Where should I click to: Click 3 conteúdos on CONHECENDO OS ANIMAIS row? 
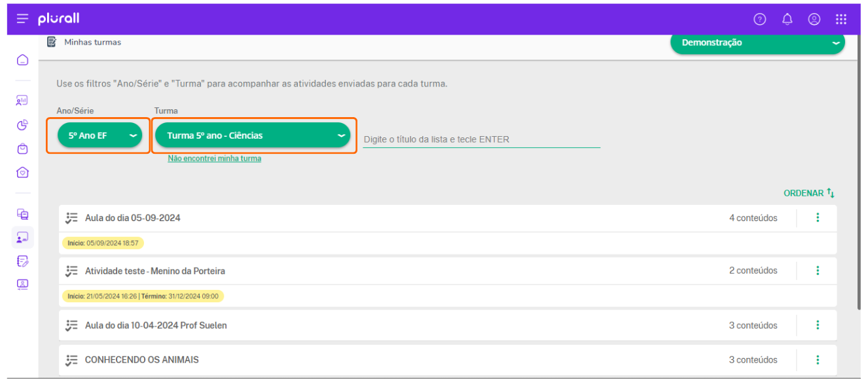tap(753, 360)
